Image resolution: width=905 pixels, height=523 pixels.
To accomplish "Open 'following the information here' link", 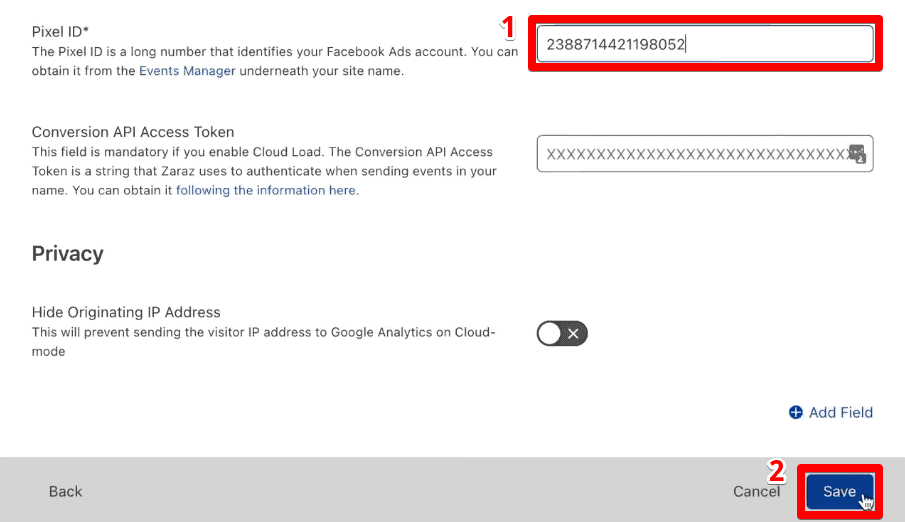I will (x=267, y=190).
